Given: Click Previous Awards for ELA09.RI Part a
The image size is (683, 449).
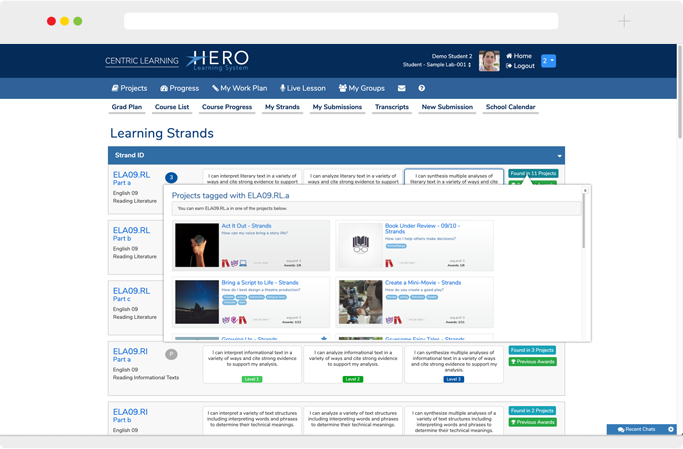Looking at the screenshot, I should (532, 362).
